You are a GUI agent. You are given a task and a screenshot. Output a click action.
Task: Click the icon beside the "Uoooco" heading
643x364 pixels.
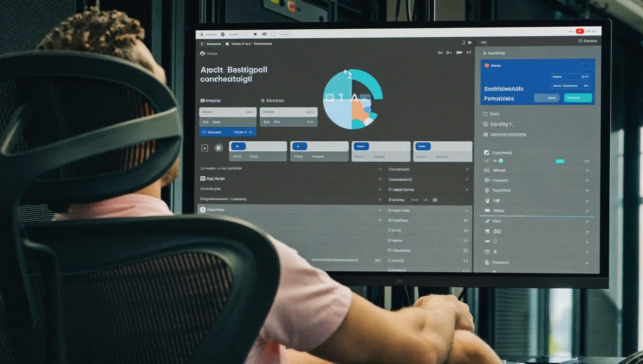click(263, 100)
